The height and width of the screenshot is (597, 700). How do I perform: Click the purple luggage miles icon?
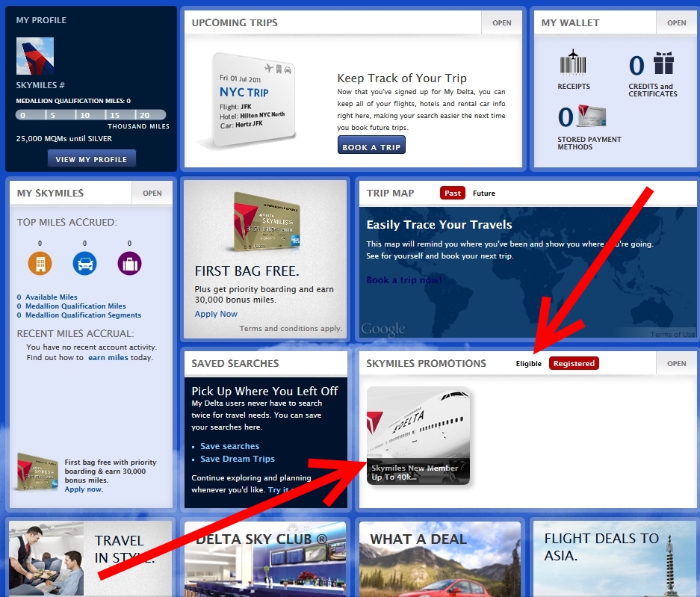pyautogui.click(x=129, y=263)
